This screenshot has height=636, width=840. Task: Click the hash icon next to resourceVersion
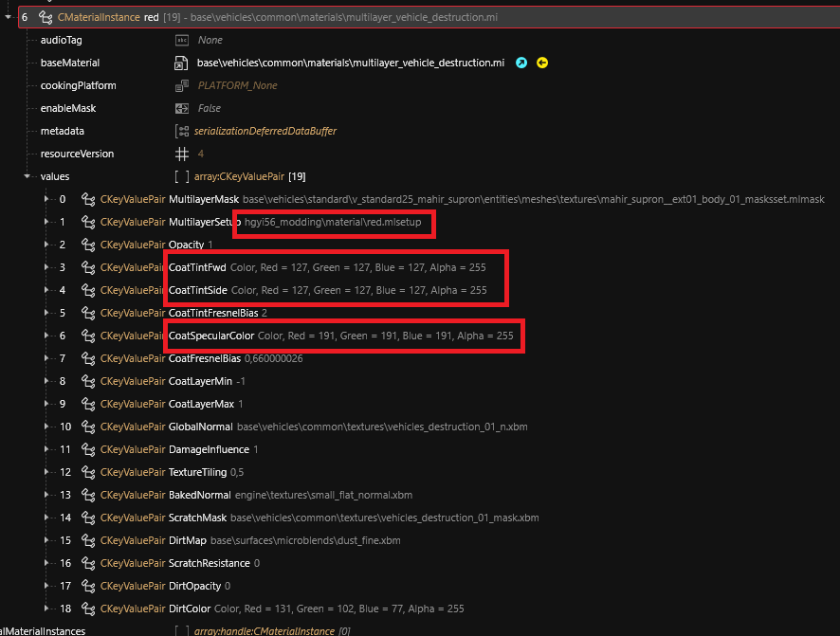tap(182, 154)
